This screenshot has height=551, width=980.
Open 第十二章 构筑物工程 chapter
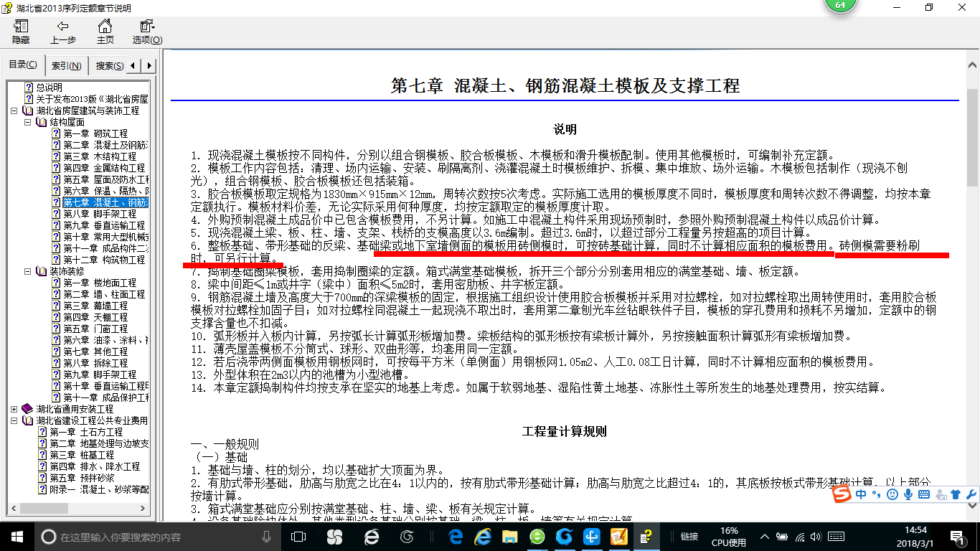pyautogui.click(x=104, y=260)
